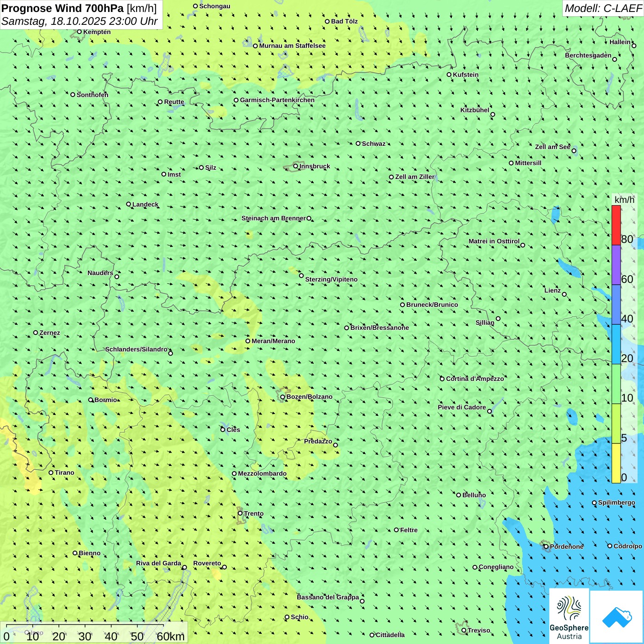Viewport: 644px width, 644px height.
Task: Select the red legend color swatch
Action: tap(616, 225)
